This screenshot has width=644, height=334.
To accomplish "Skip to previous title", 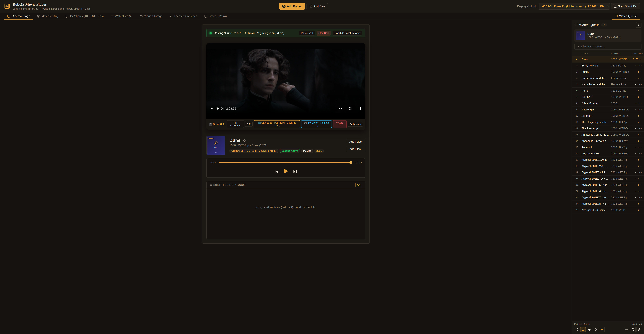I will (277, 172).
